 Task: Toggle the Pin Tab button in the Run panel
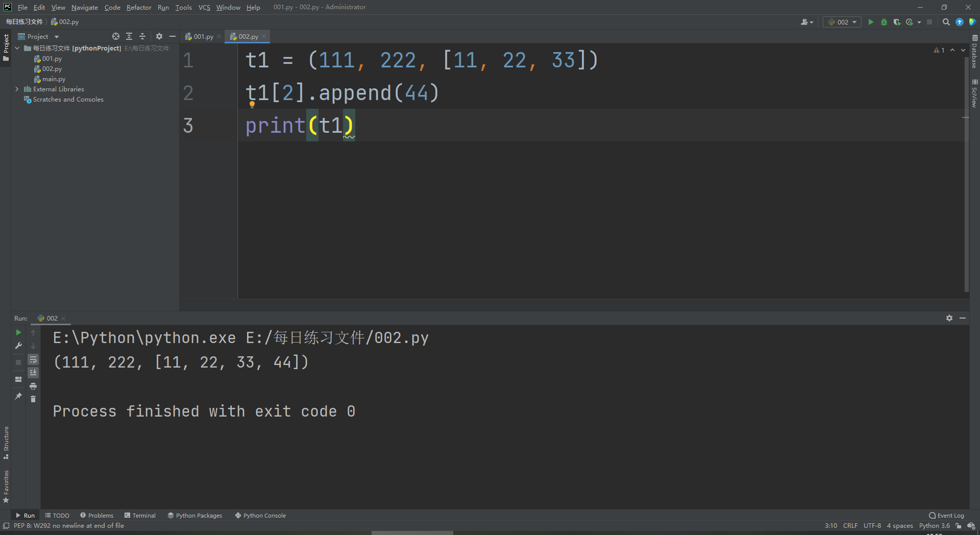coord(18,396)
